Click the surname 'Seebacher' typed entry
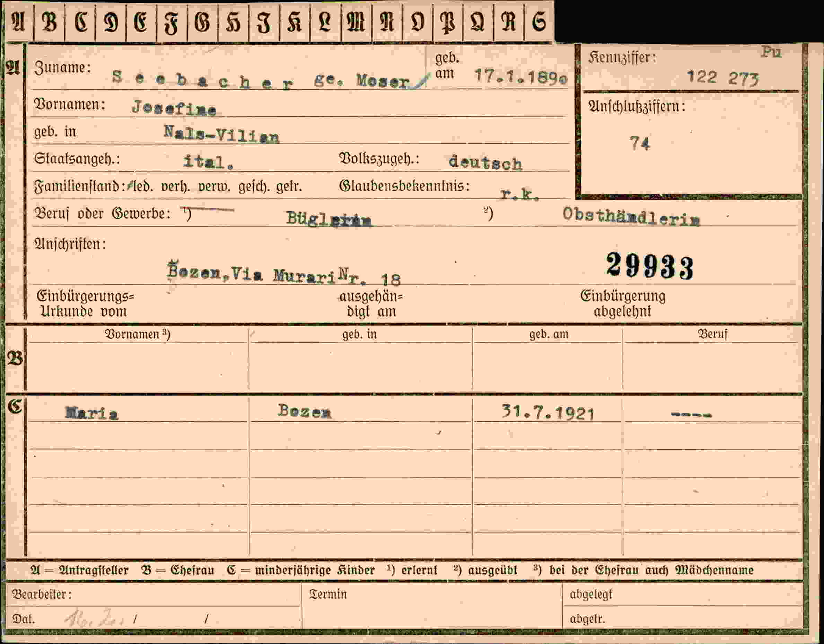Screen dimensions: 824x644 (202, 81)
